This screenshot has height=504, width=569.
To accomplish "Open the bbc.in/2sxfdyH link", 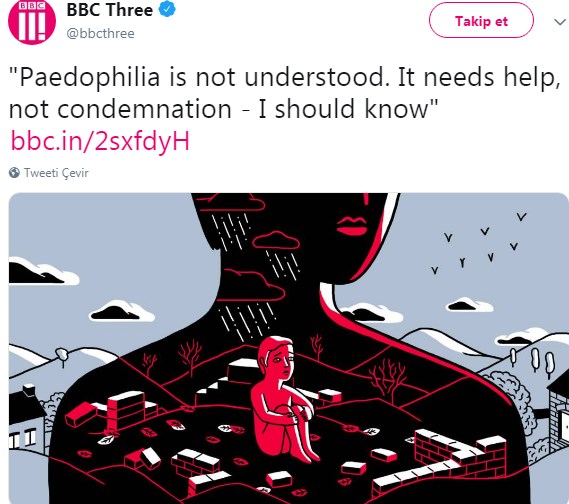I will click(x=100, y=141).
